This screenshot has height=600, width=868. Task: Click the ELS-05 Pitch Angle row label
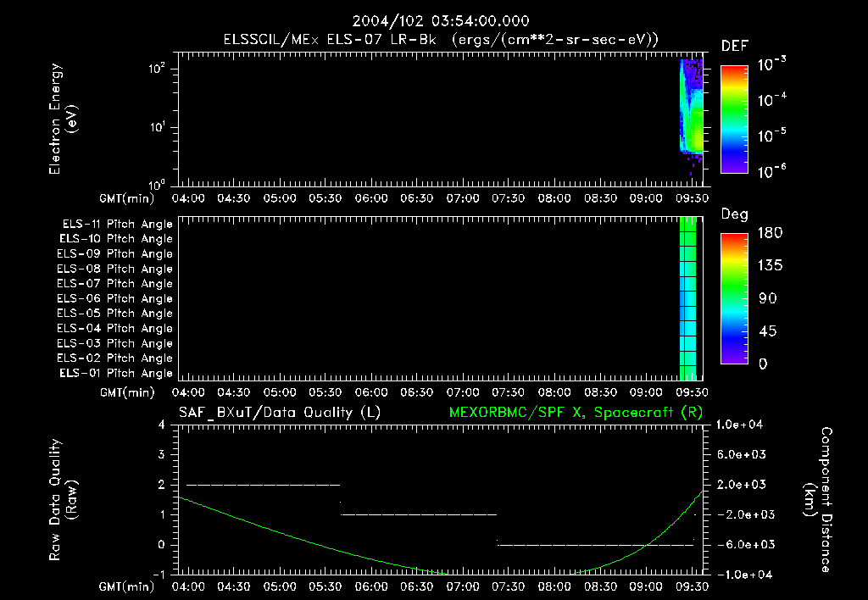point(114,314)
